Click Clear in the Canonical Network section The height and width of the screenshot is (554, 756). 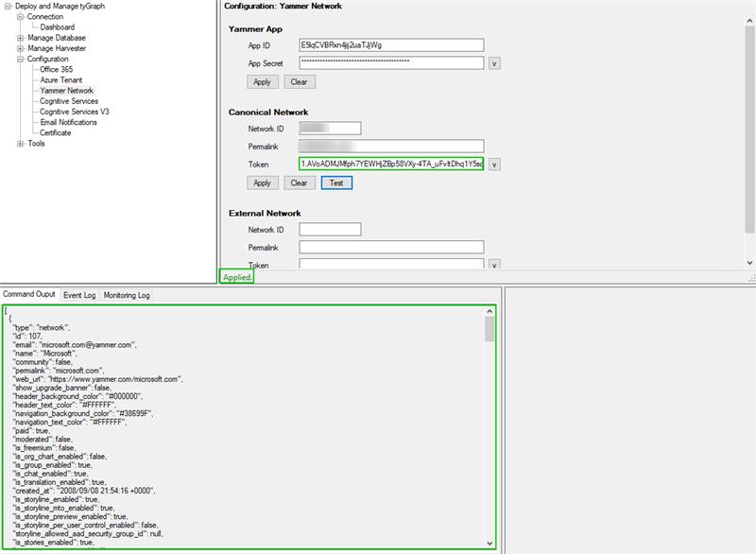(x=300, y=183)
